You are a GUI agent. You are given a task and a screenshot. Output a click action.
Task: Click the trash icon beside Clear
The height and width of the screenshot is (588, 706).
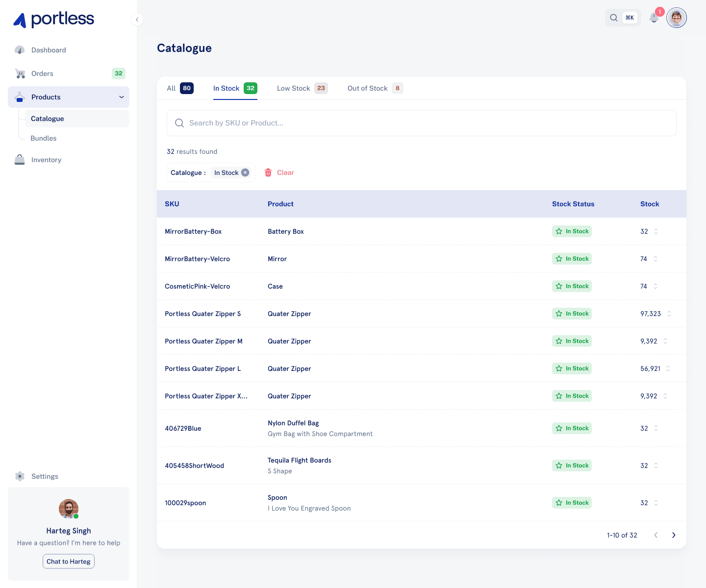(x=268, y=172)
